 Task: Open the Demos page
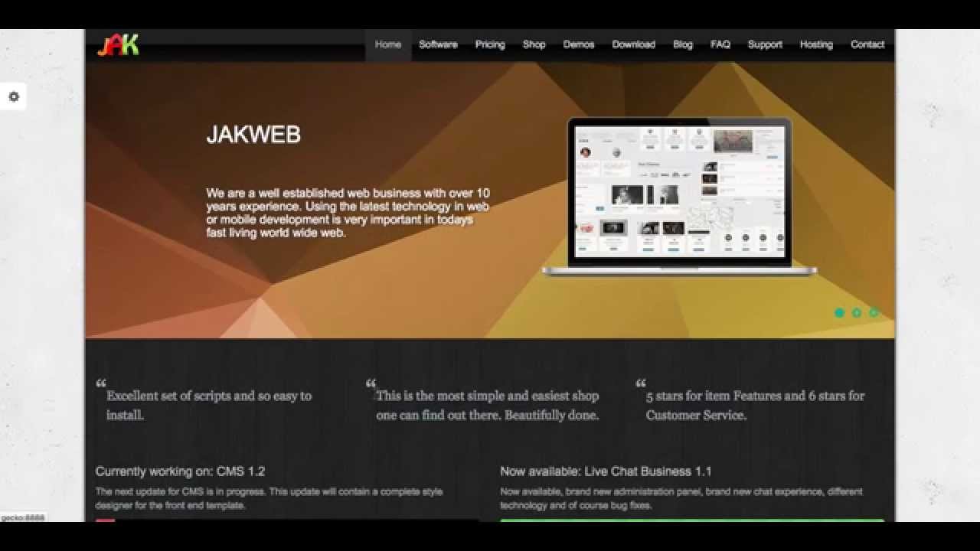tap(579, 44)
